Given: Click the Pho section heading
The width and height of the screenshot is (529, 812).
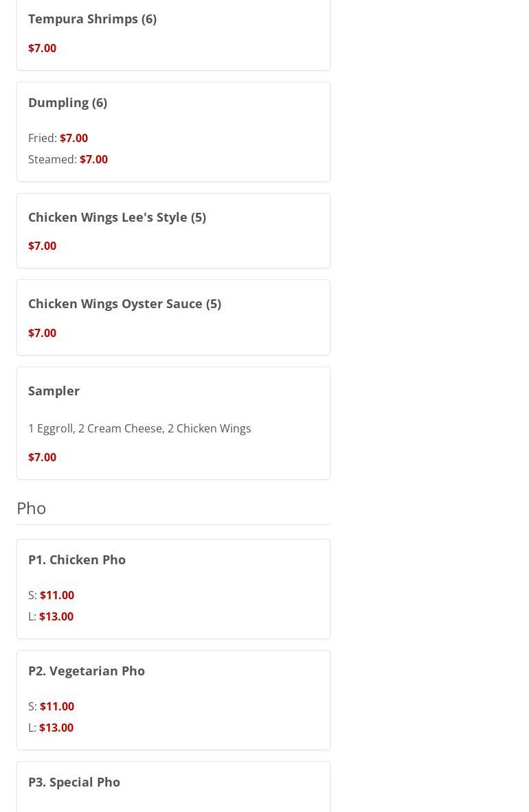Looking at the screenshot, I should click(32, 508).
